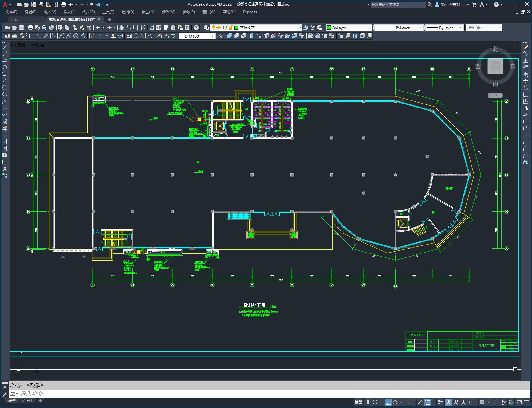Select the Move tool in modify toolbar
Viewport: 532px width, 408px height.
pos(526,81)
